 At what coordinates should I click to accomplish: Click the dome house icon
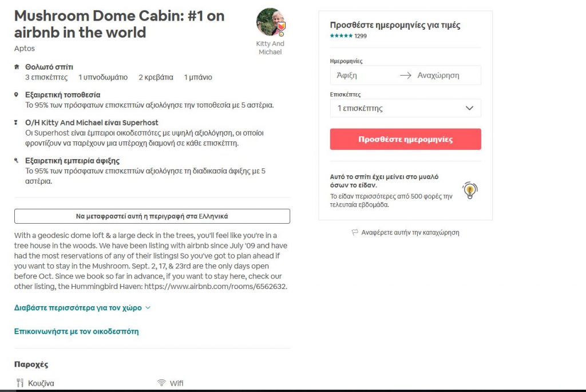click(17, 67)
